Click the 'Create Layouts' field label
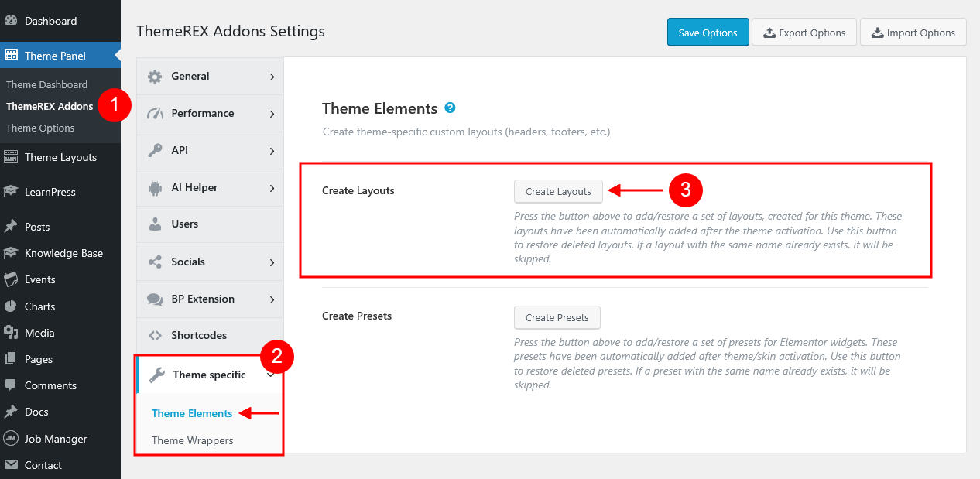The width and height of the screenshot is (980, 479). pos(358,191)
